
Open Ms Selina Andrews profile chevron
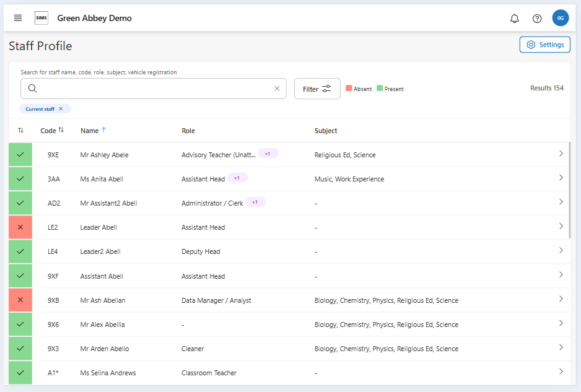point(561,372)
